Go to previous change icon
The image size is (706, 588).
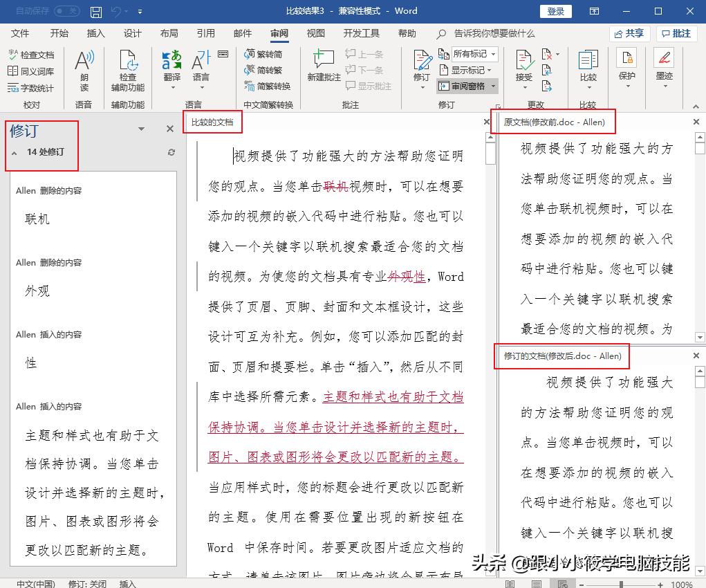pos(546,71)
